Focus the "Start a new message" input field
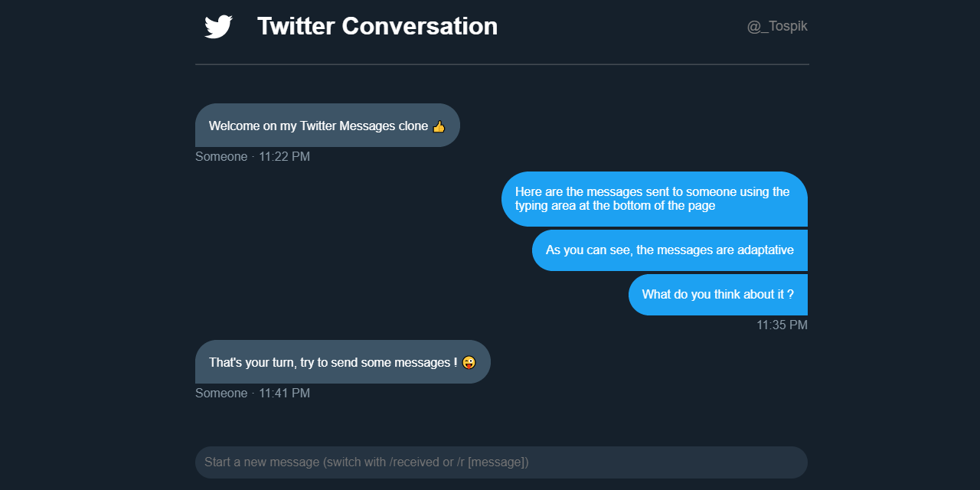980x490 pixels. (x=501, y=462)
